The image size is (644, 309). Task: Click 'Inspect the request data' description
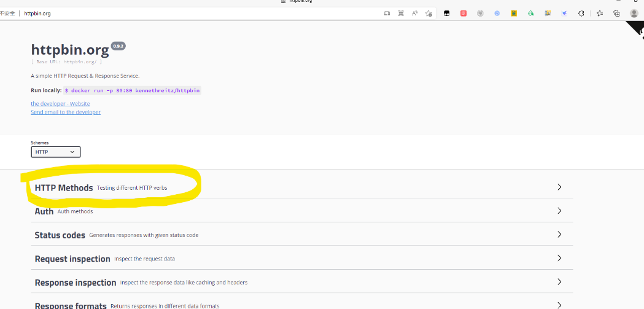click(144, 259)
